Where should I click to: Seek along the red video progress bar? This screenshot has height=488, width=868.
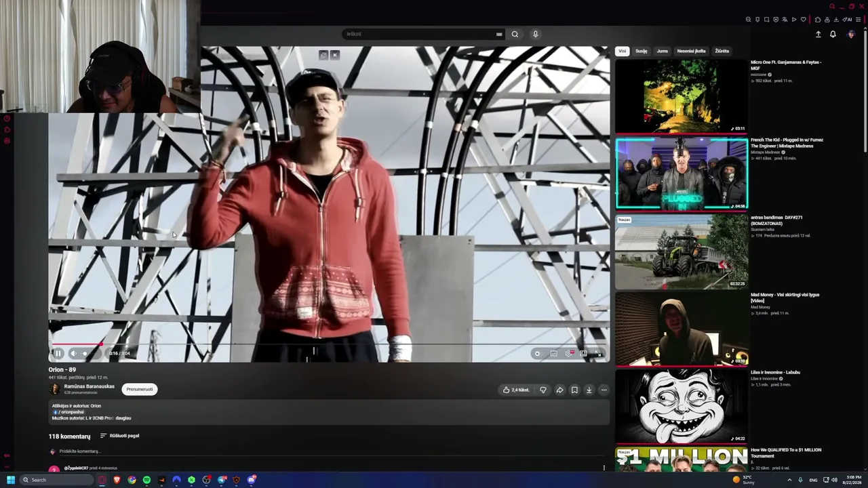pyautogui.click(x=328, y=344)
